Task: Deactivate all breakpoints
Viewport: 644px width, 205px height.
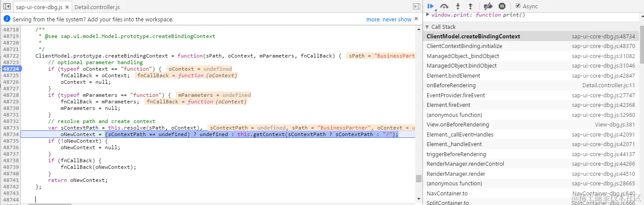Action: coord(488,6)
